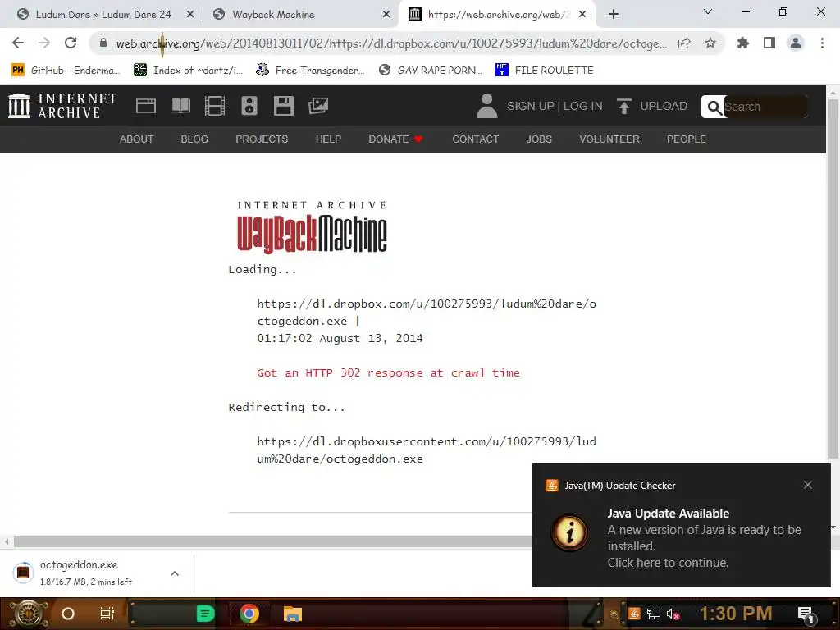Close the Wayback Machine tab
Viewport: 840px width, 630px height.
[x=386, y=15]
